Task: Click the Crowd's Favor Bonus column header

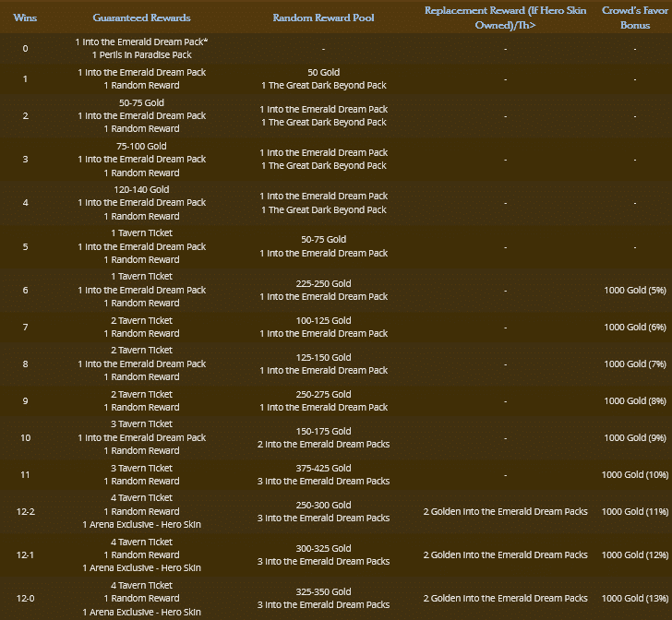Action: click(635, 18)
